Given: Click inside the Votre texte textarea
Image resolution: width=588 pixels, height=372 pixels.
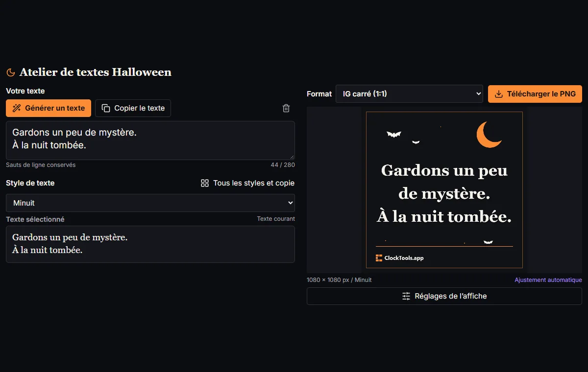Looking at the screenshot, I should [150, 140].
